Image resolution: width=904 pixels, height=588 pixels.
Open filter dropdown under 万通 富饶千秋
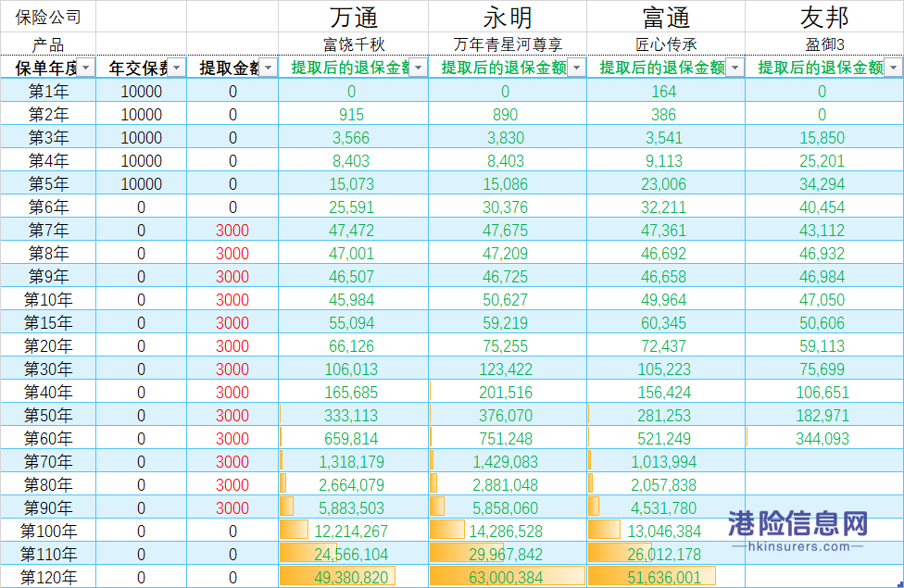(x=419, y=68)
